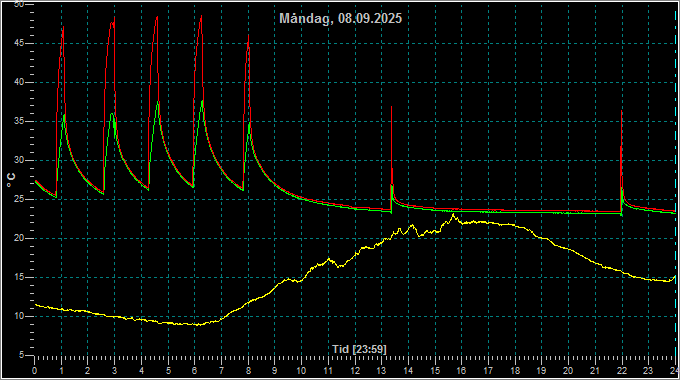
Task: Click the red spike peak after hour 13
Action: tap(391, 107)
